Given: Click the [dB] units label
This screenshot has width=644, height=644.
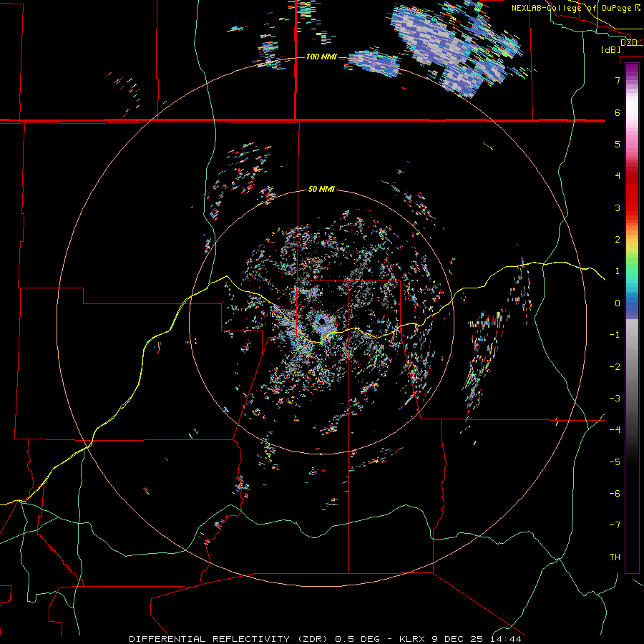Looking at the screenshot, I should point(611,49).
